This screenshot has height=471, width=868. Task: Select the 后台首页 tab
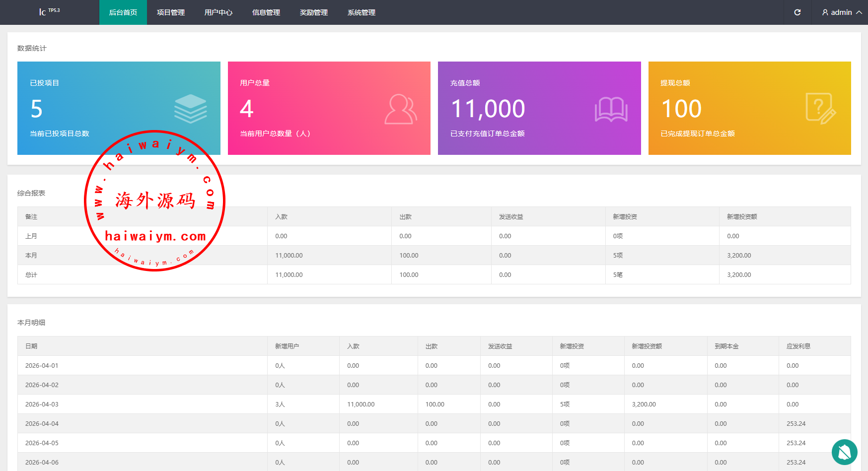point(123,12)
